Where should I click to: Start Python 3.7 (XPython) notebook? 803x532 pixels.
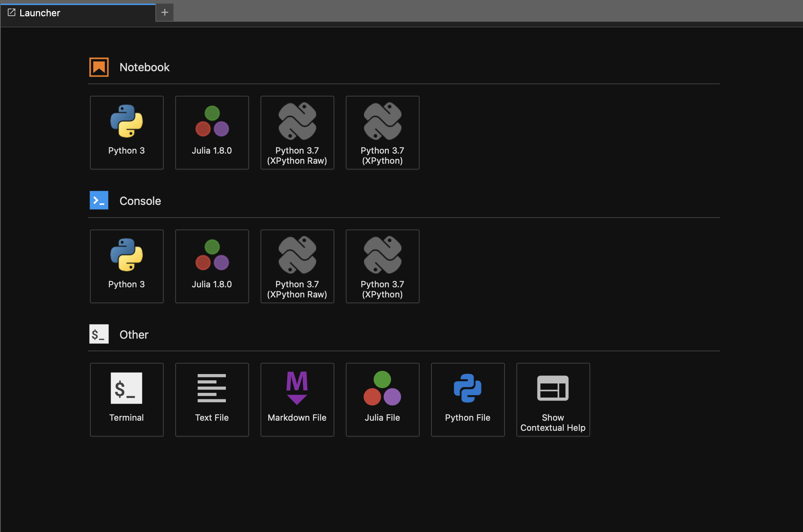click(x=382, y=132)
